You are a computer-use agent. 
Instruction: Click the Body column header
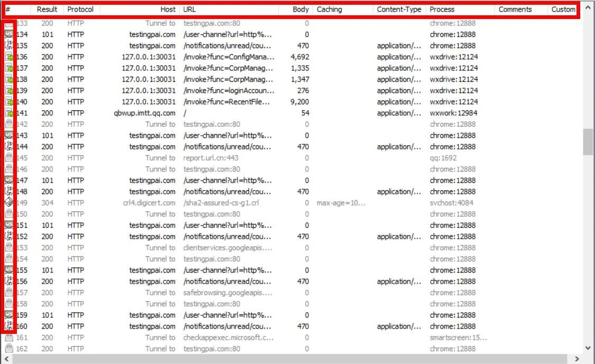[300, 9]
